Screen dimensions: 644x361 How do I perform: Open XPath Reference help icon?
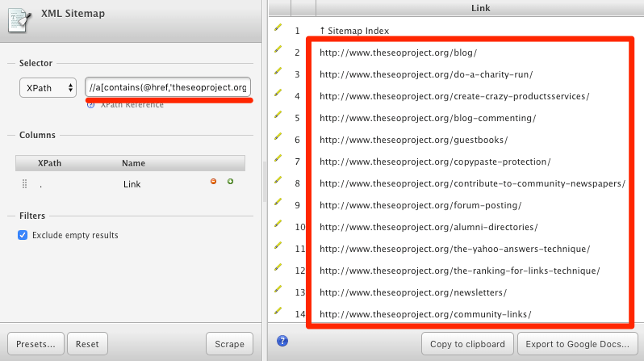(90, 105)
